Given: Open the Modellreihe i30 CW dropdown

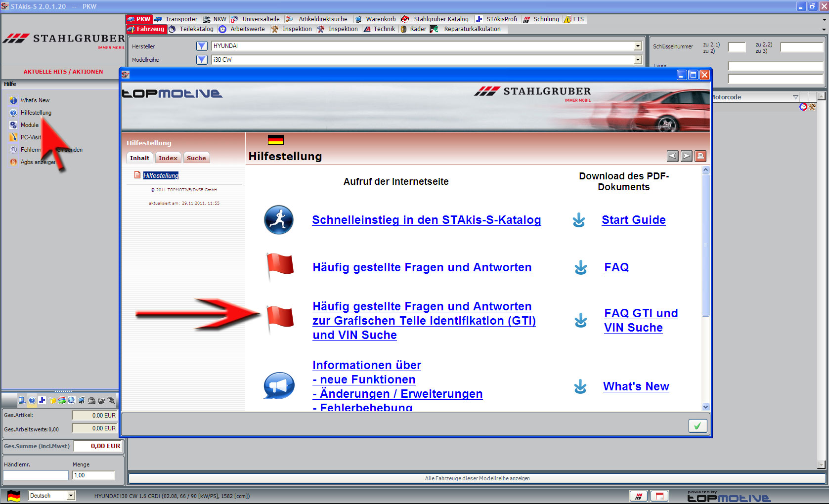Looking at the screenshot, I should (x=638, y=60).
